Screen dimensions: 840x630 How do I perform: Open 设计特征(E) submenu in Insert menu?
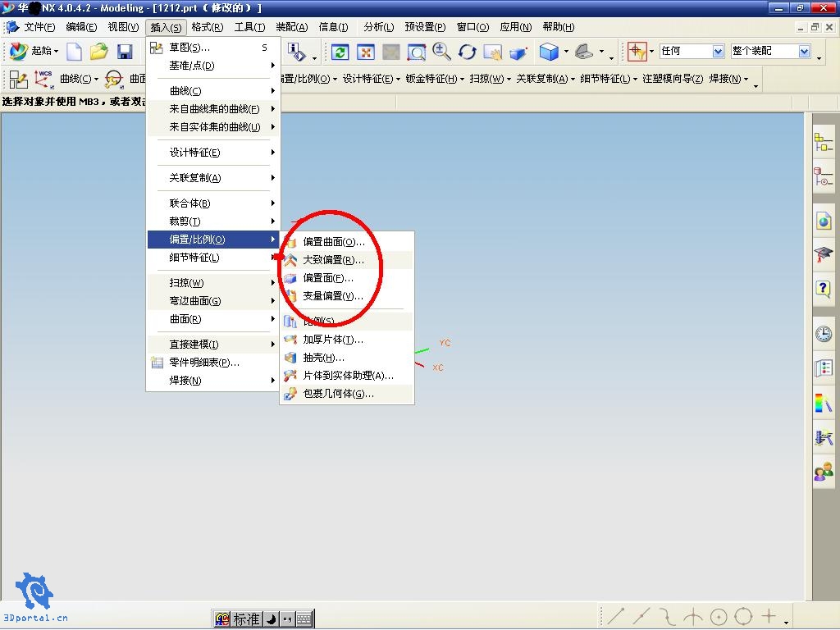coord(212,153)
